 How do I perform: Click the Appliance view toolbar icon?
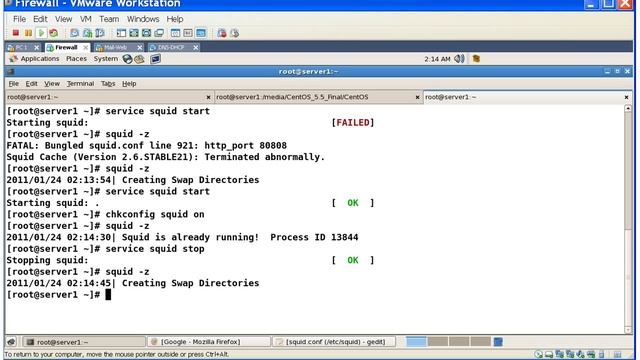click(188, 33)
